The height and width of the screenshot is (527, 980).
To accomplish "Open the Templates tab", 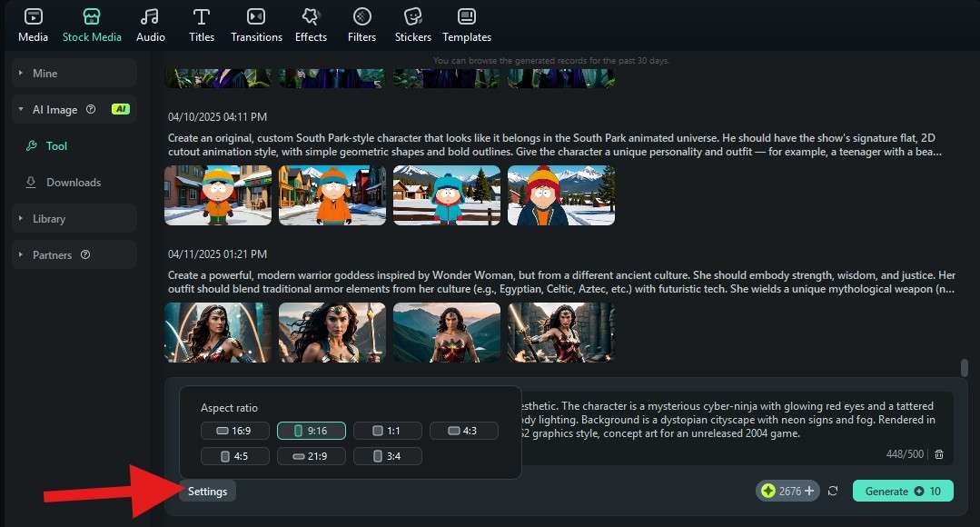I will (467, 25).
